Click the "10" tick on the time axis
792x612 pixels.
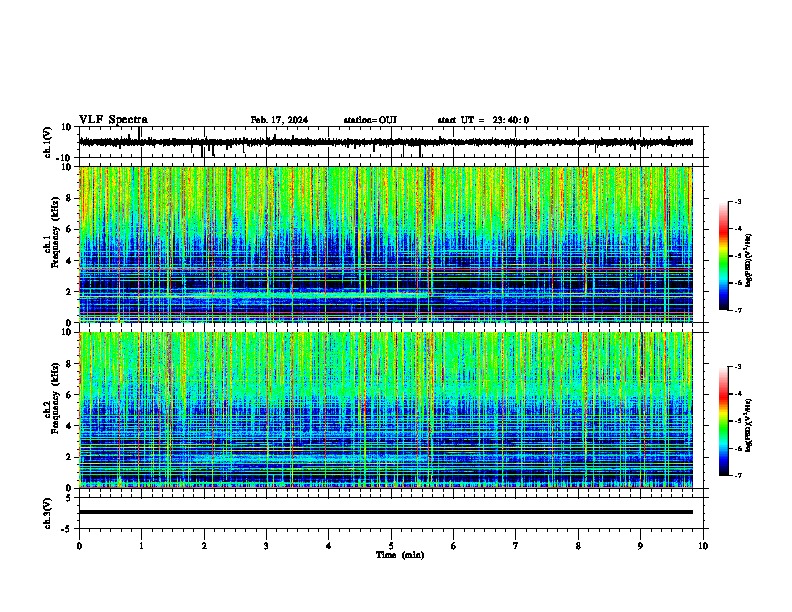pyautogui.click(x=703, y=546)
